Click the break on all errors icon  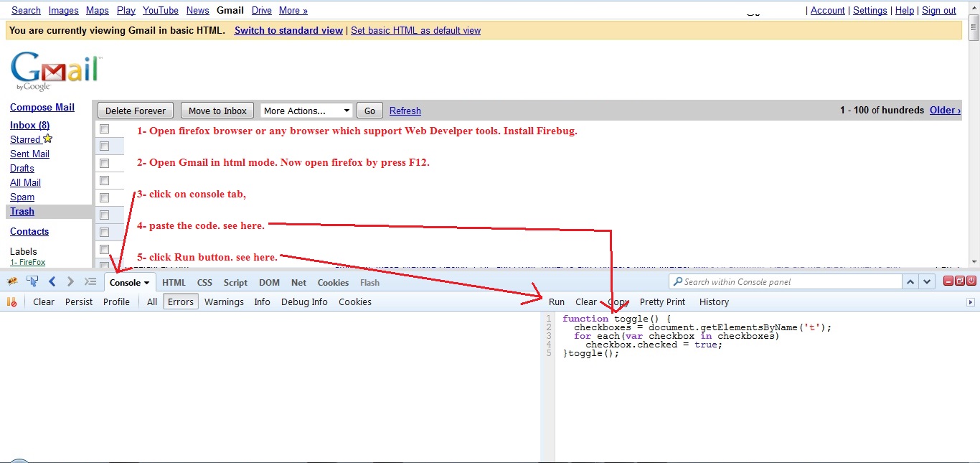tap(11, 302)
